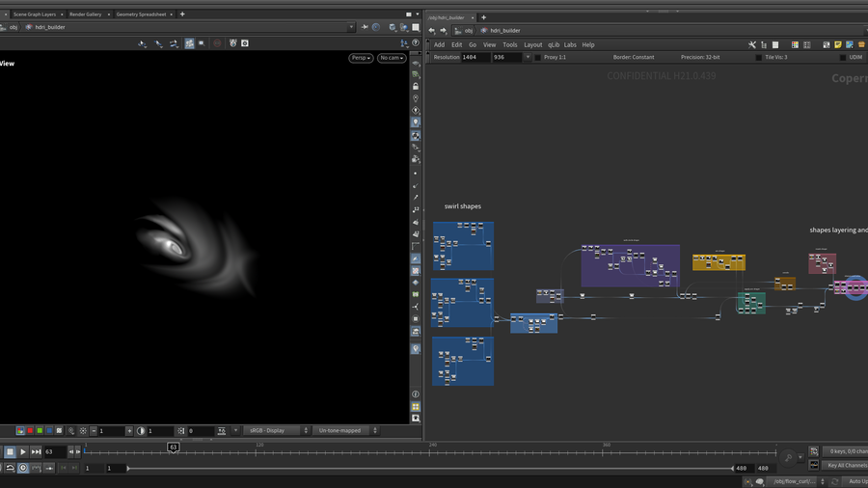Click the skip to last frame icon
The width and height of the screenshot is (868, 488).
click(x=37, y=451)
